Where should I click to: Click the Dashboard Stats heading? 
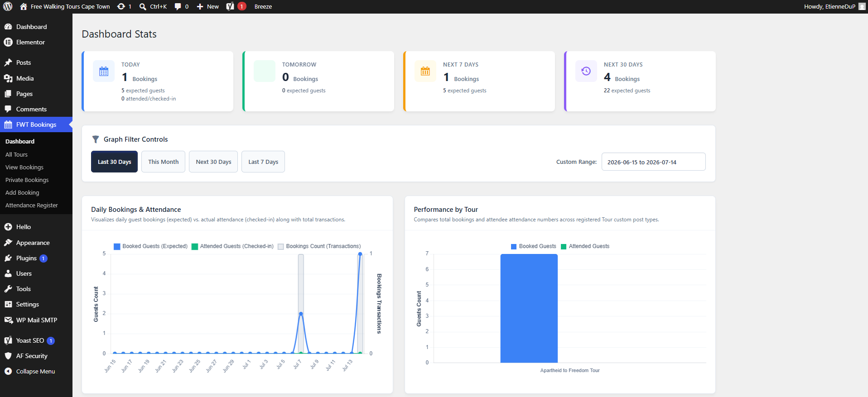coord(119,34)
